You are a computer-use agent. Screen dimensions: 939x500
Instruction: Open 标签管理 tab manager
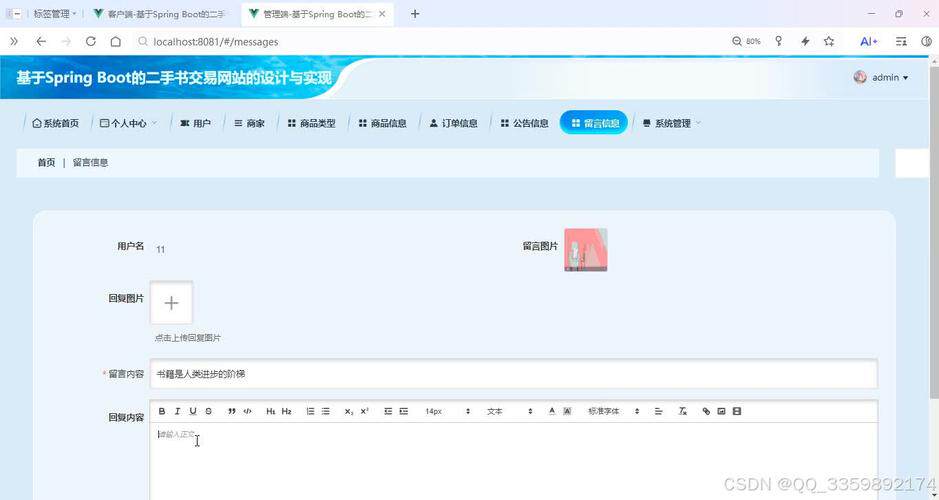[54, 14]
